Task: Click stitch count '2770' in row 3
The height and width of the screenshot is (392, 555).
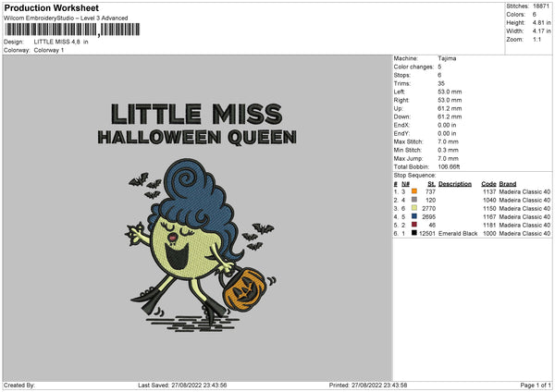Action: pyautogui.click(x=428, y=208)
